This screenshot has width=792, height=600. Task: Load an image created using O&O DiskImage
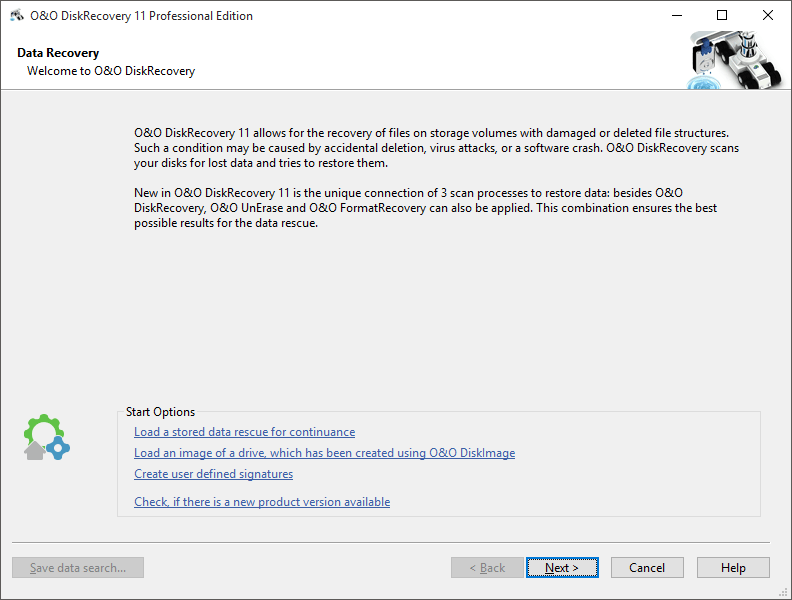[324, 453]
